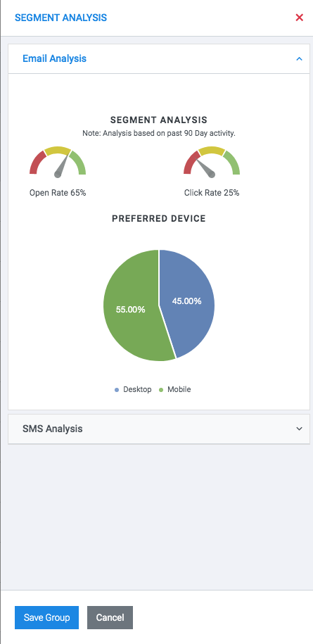Select the green zone of Click Rate gauge
The image size is (313, 644).
coord(232,163)
